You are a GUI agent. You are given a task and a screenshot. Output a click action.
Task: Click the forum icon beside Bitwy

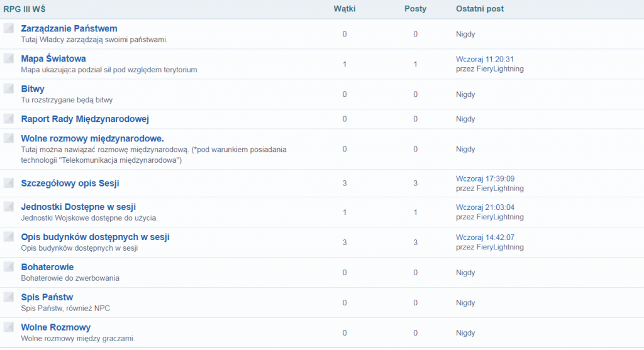[x=8, y=89]
